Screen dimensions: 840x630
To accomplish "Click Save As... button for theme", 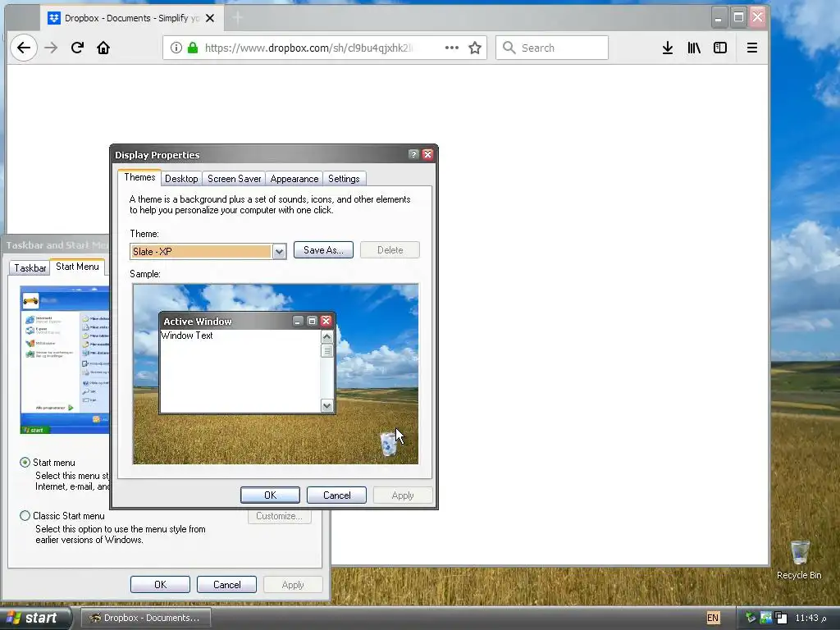I will [x=323, y=249].
